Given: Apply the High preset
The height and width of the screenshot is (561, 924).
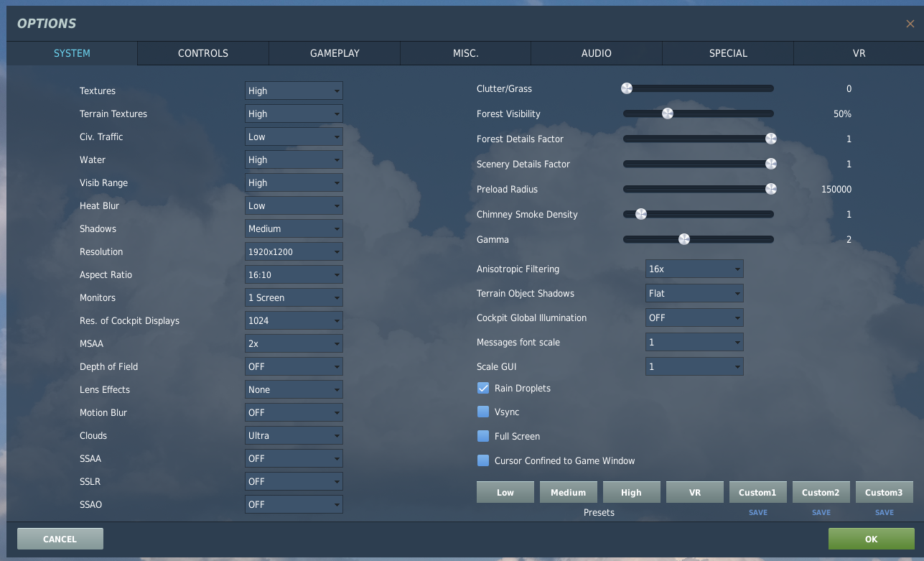Looking at the screenshot, I should [x=632, y=492].
